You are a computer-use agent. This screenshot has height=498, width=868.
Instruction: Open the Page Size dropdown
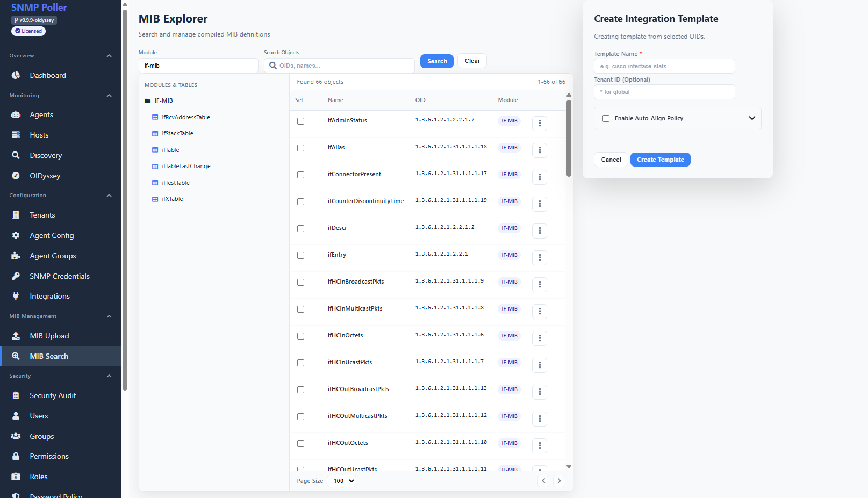[342, 481]
